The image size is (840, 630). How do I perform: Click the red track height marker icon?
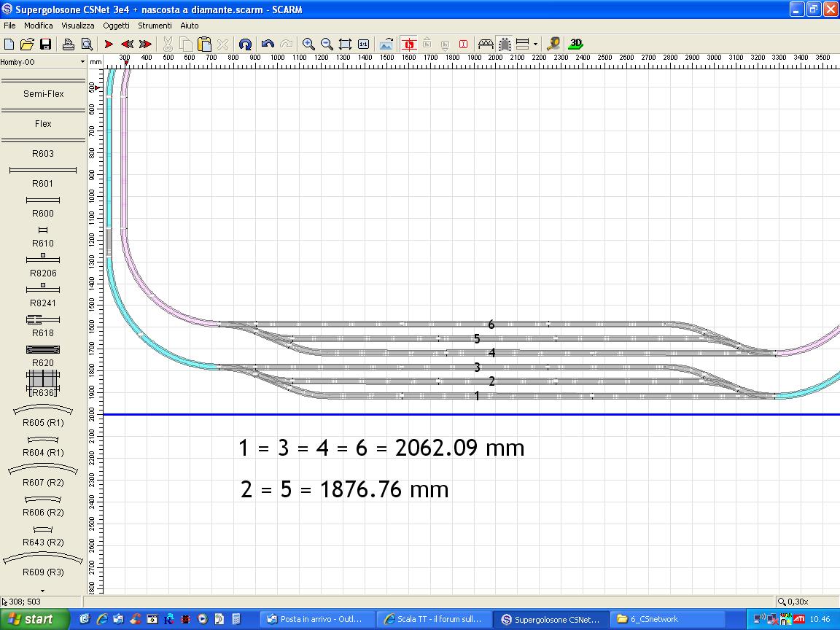click(409, 44)
